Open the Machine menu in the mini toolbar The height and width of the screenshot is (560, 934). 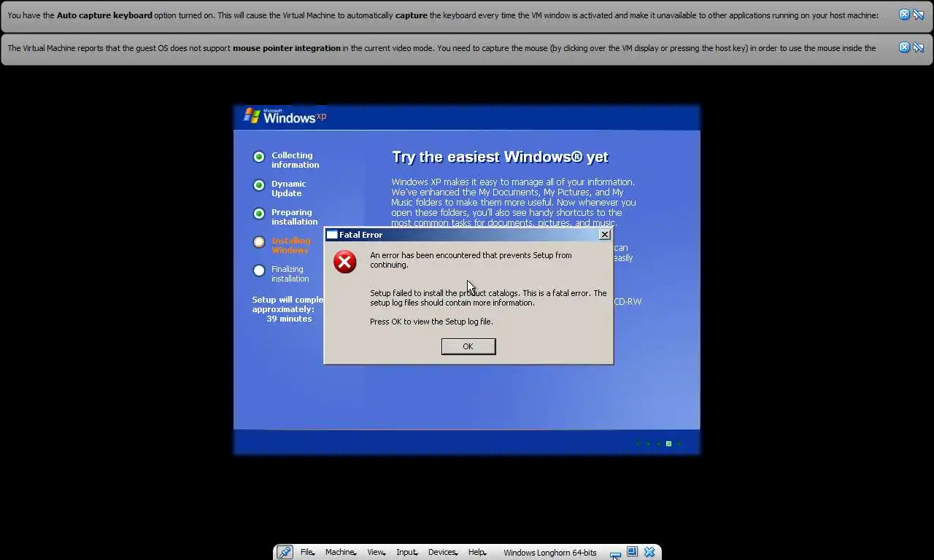340,552
